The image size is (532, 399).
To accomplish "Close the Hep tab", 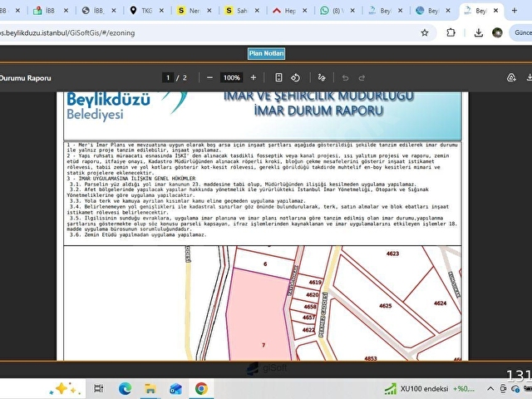I will (305, 11).
